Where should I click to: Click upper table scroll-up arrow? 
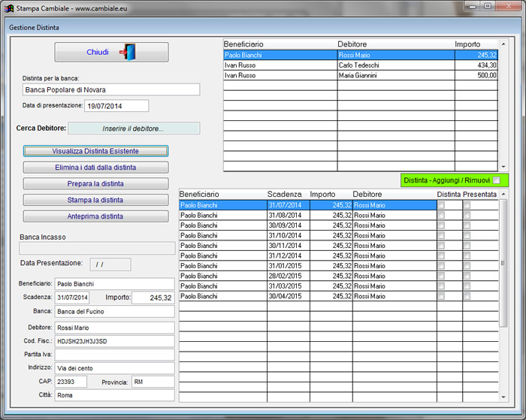(x=503, y=44)
